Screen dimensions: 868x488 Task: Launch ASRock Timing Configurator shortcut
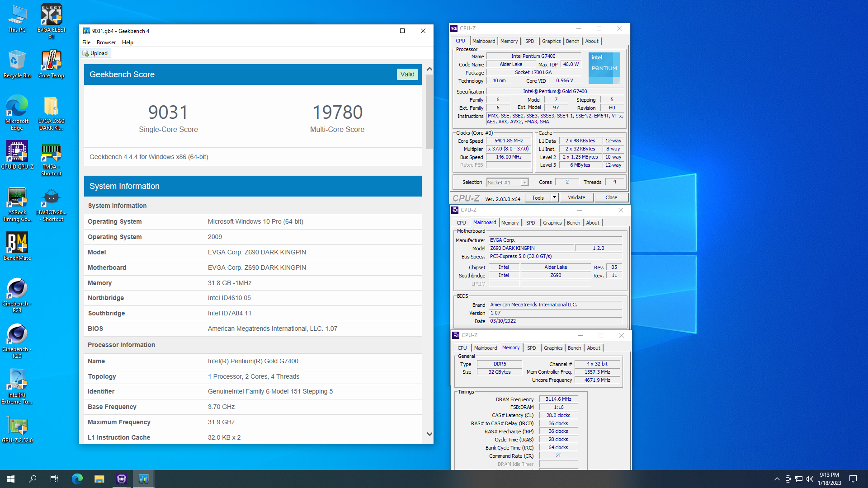(17, 205)
